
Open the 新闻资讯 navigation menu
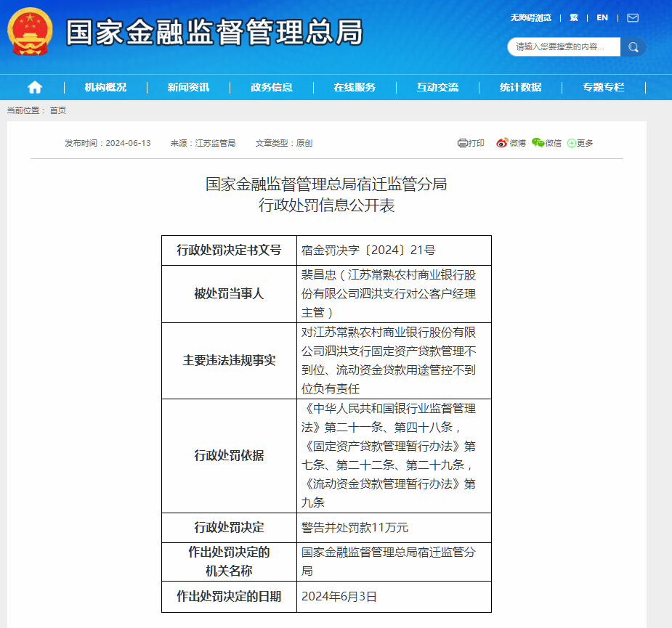187,86
